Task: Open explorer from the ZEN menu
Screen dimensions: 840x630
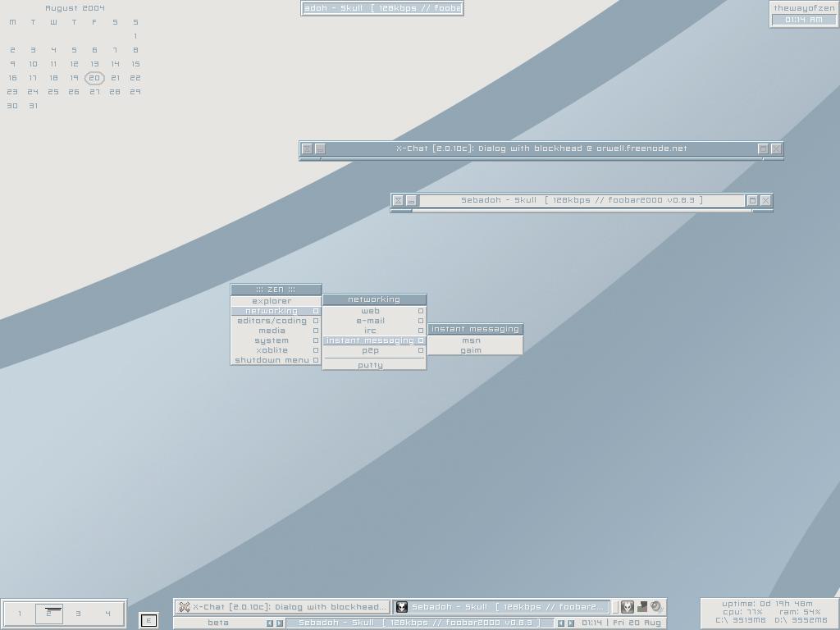Action: (272, 301)
